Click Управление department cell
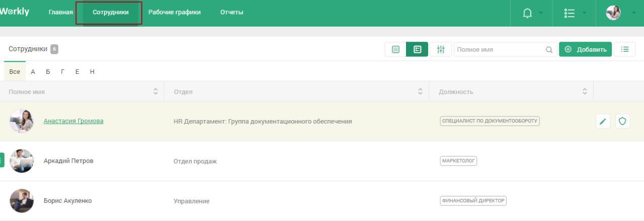644x221 pixels. click(191, 201)
